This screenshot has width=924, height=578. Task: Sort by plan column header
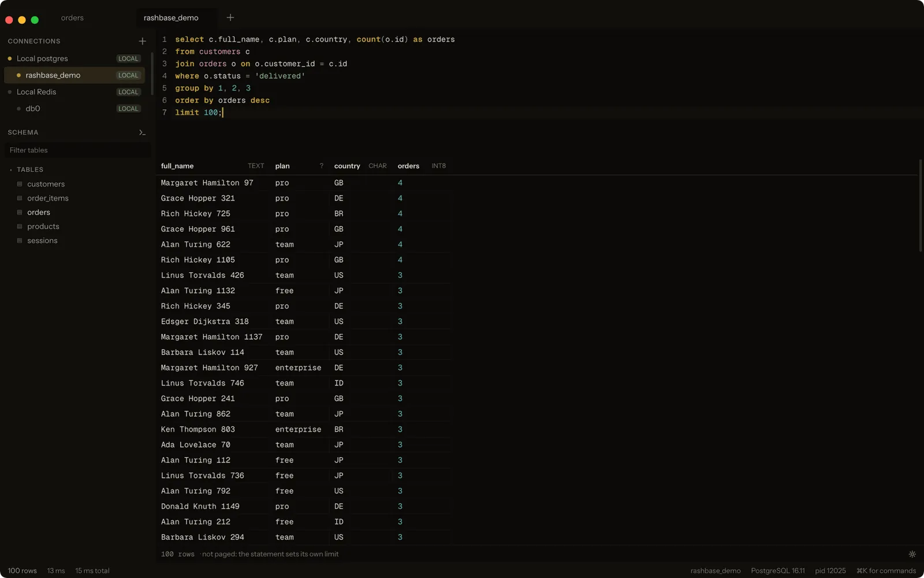pos(282,166)
